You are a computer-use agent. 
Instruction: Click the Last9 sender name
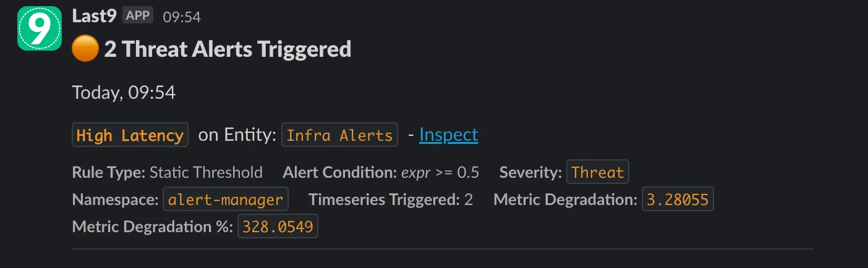tap(94, 17)
